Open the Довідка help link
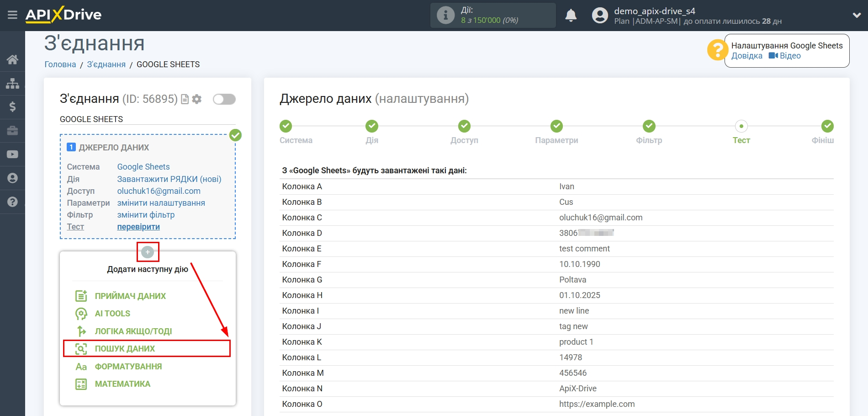 point(746,56)
